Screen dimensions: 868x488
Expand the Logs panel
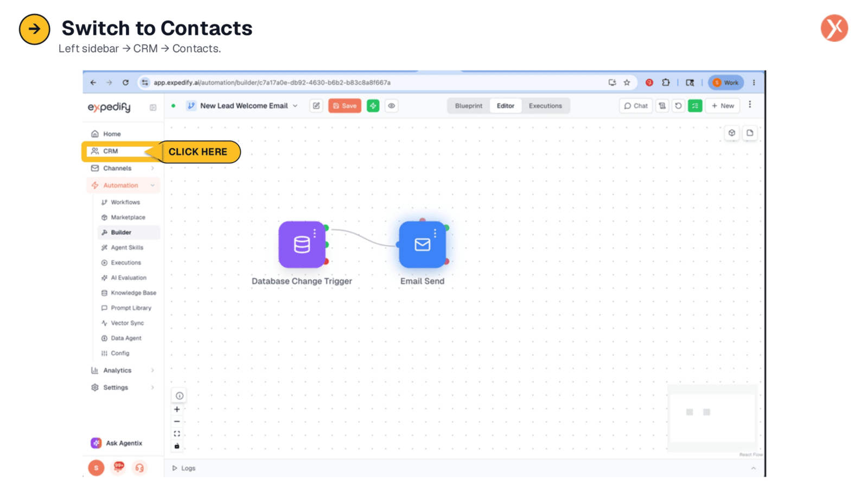(x=184, y=468)
